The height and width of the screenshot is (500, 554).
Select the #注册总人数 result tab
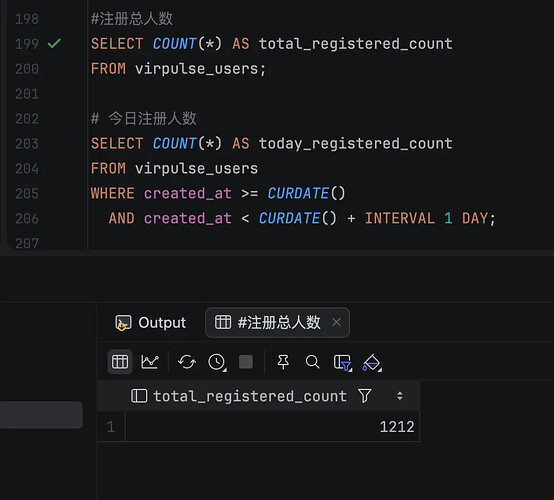(268, 322)
